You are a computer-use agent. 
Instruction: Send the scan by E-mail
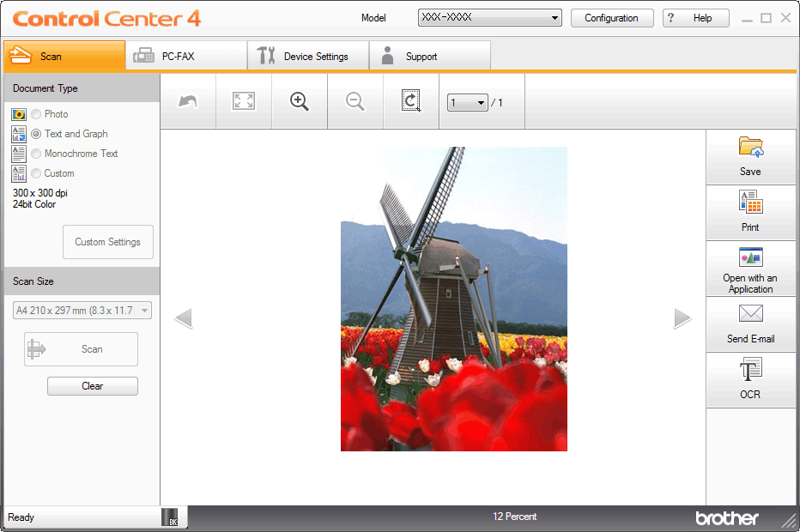[x=750, y=324]
